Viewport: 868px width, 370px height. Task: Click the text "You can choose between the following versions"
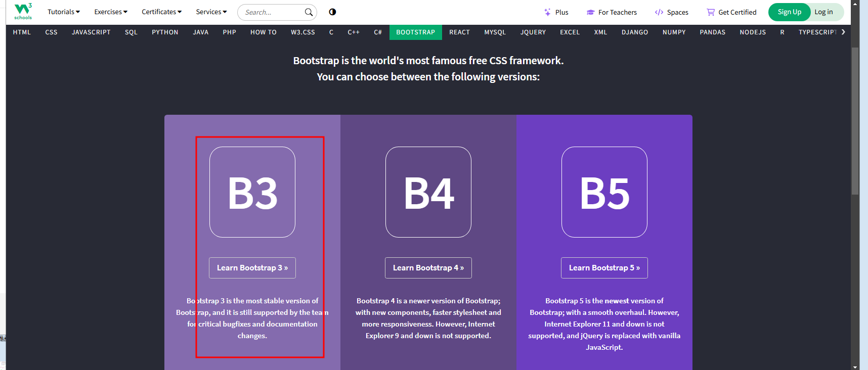[x=428, y=77]
